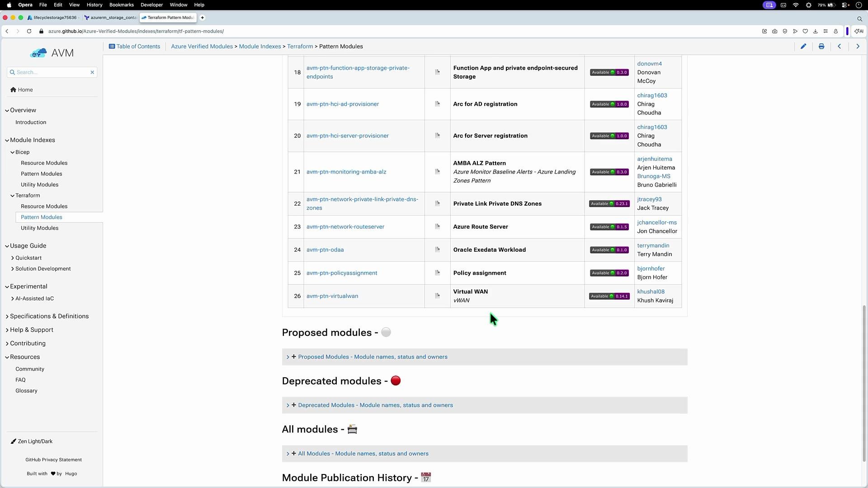
Task: Click the AVM cloud logo
Action: [x=38, y=53]
